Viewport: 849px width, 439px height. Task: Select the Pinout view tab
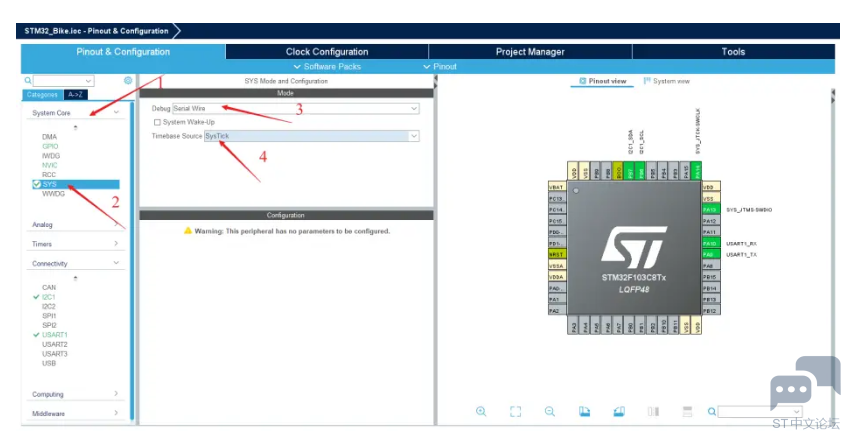(602, 81)
